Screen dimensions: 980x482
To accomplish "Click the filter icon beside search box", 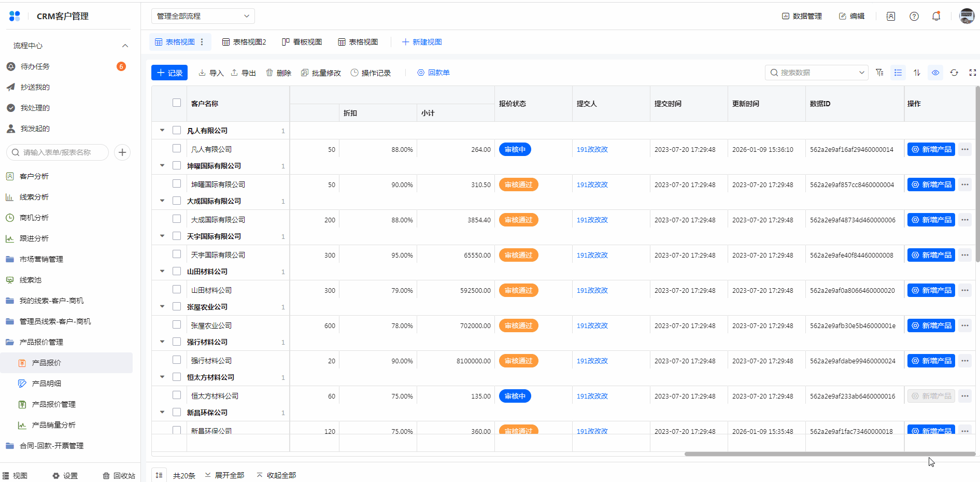I will point(879,73).
